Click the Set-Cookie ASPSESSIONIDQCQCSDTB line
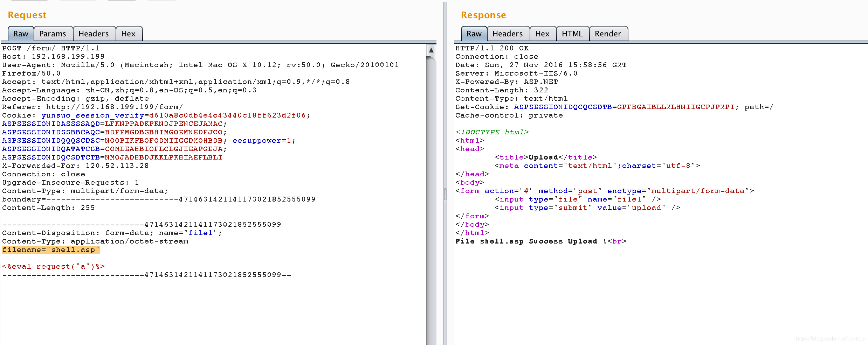 tap(614, 107)
